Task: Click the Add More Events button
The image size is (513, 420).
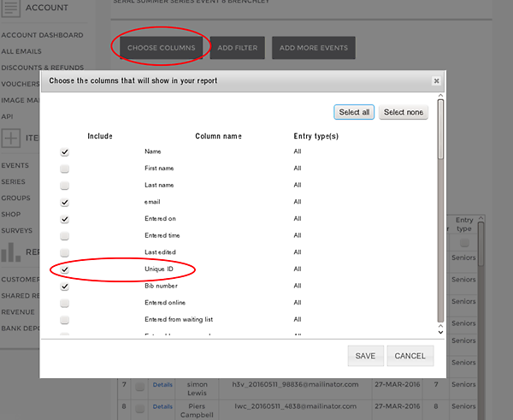Action: click(x=314, y=48)
